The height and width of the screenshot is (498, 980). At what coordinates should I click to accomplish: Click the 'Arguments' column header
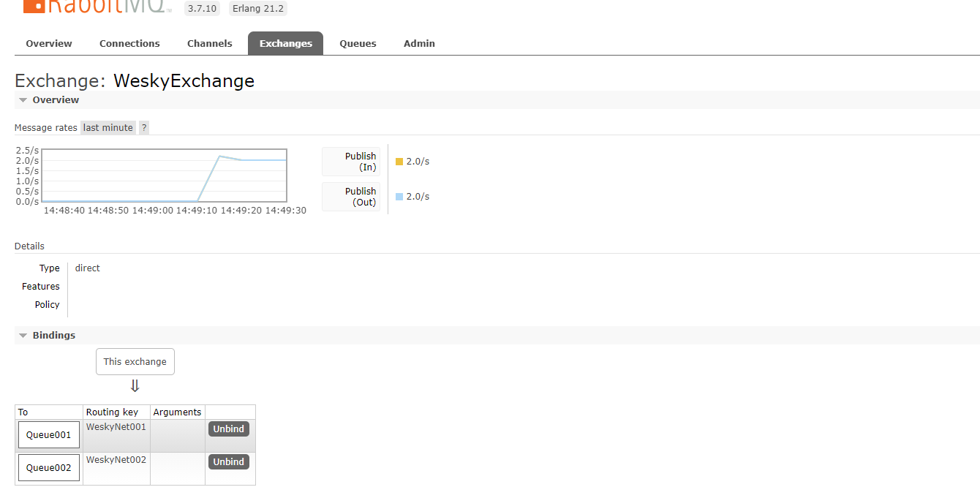178,412
